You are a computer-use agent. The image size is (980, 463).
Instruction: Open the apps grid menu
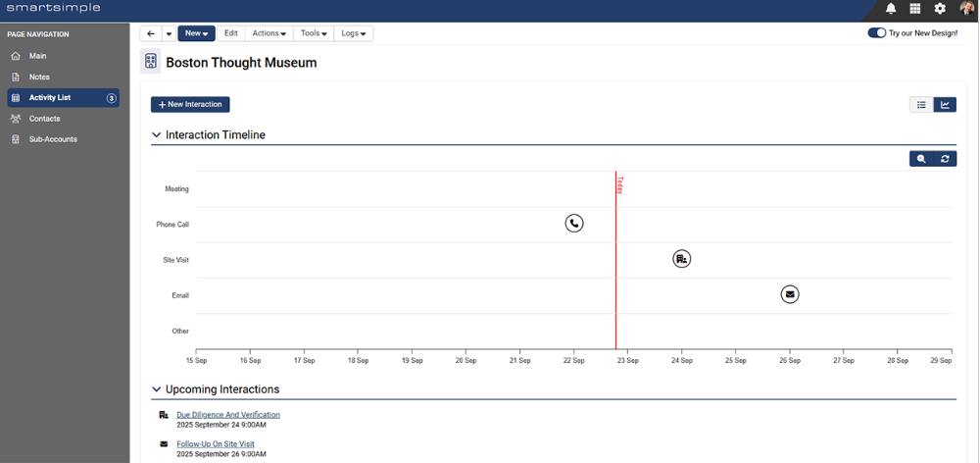point(915,8)
